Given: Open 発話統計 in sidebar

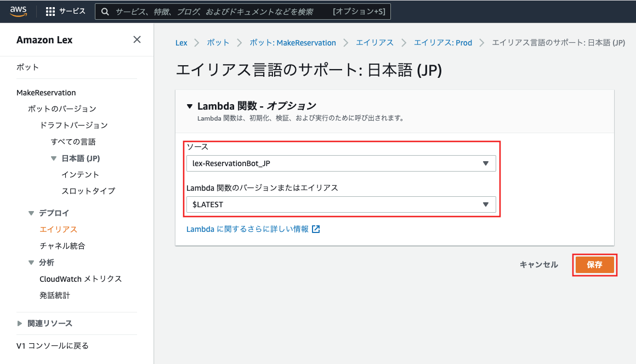Looking at the screenshot, I should 55,295.
